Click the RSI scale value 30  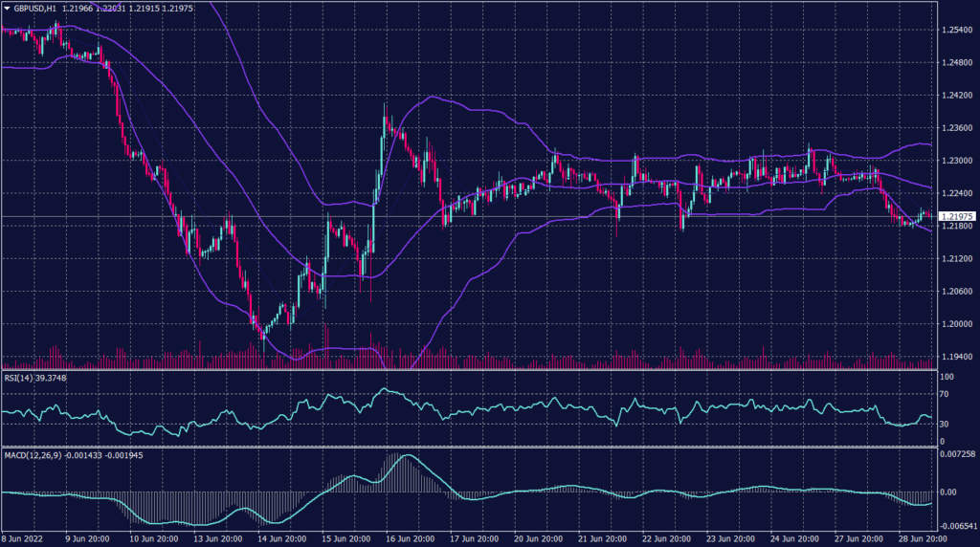946,424
